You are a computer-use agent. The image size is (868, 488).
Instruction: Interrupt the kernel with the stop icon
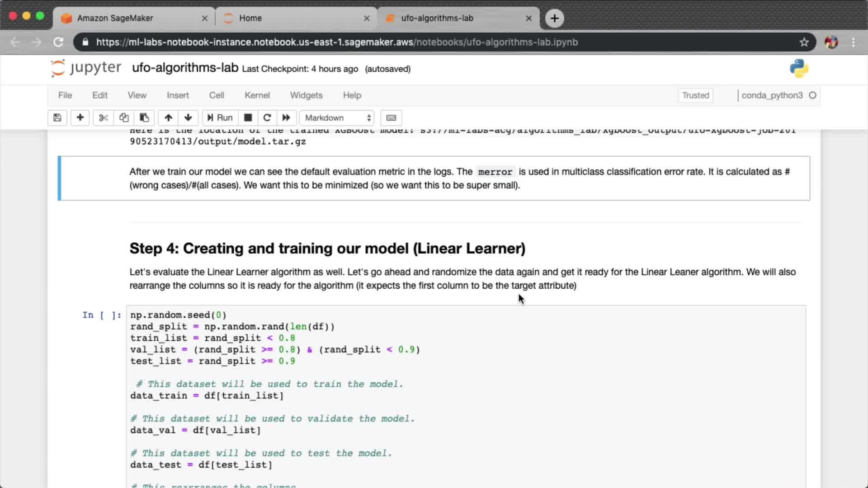[x=248, y=117]
